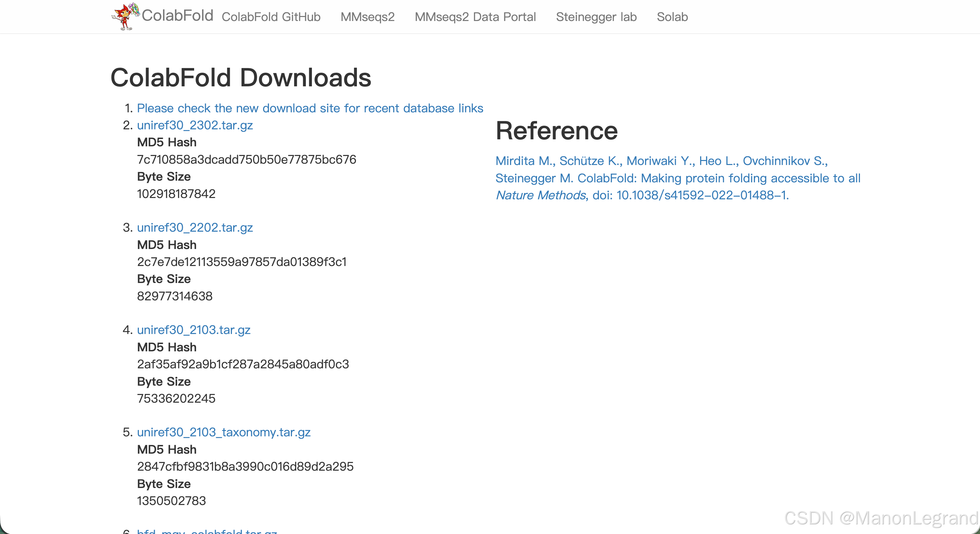
Task: Open MMseqs2 Data Portal in navbar
Action: [x=475, y=17]
